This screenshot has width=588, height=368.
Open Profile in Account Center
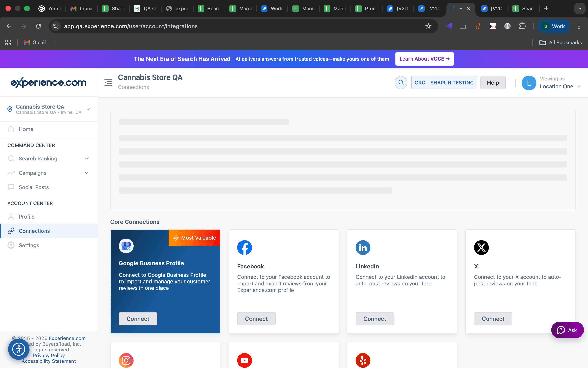pos(49,217)
